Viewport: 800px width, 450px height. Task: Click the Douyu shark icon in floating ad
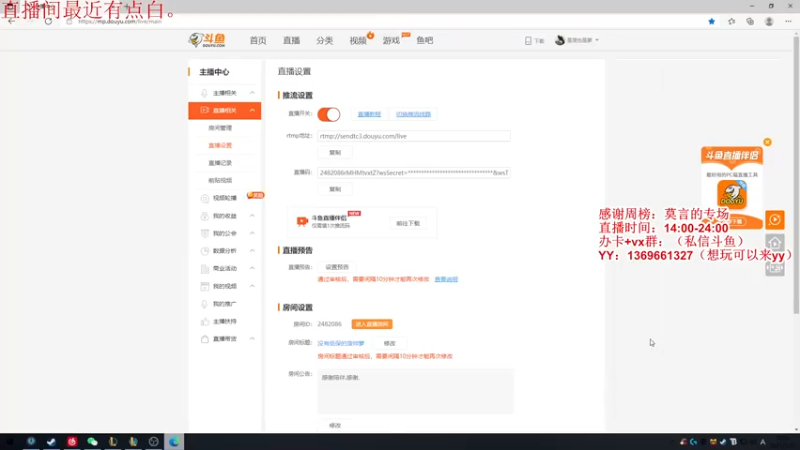(x=732, y=194)
